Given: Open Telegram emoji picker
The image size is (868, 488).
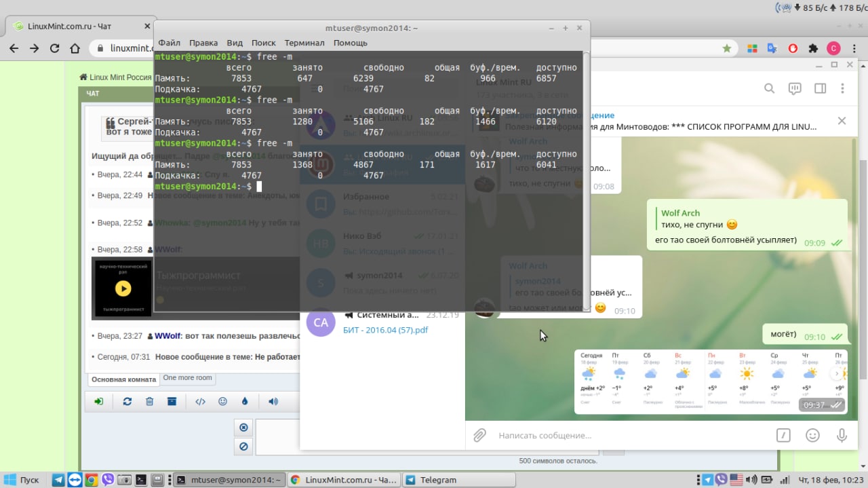Looking at the screenshot, I should 812,435.
